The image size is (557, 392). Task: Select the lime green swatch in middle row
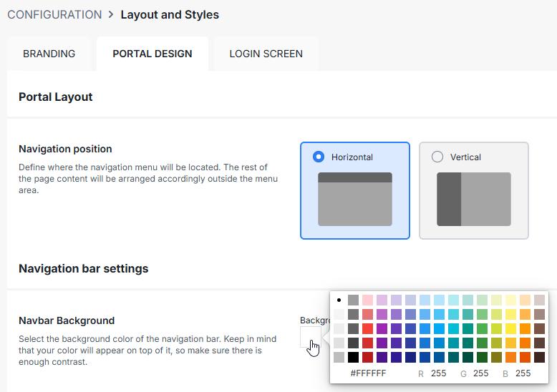click(496, 328)
